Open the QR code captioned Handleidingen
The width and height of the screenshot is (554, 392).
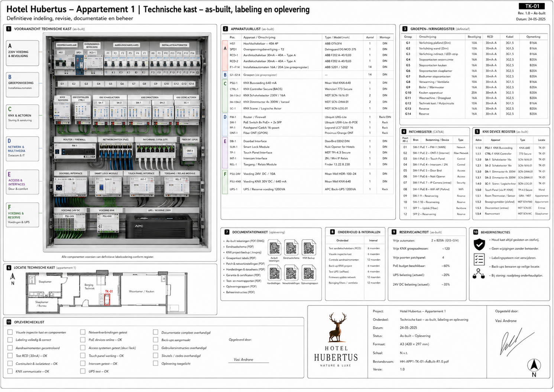click(x=275, y=273)
